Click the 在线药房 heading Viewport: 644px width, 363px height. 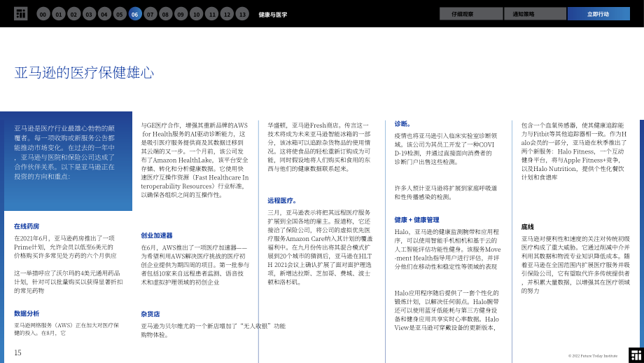[x=27, y=226]
